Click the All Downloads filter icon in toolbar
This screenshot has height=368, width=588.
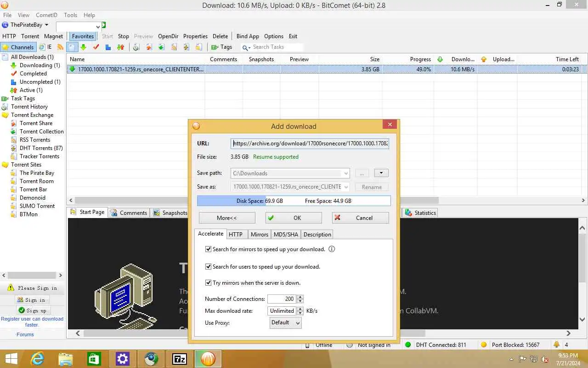pos(72,47)
